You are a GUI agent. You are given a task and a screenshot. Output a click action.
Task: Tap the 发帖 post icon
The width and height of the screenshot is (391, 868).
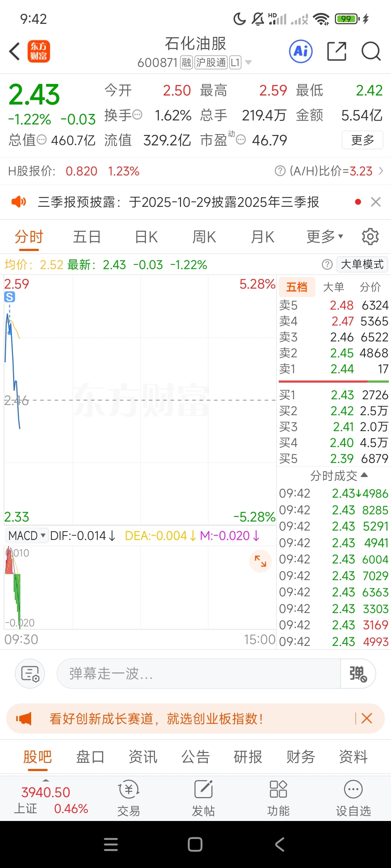(x=203, y=798)
